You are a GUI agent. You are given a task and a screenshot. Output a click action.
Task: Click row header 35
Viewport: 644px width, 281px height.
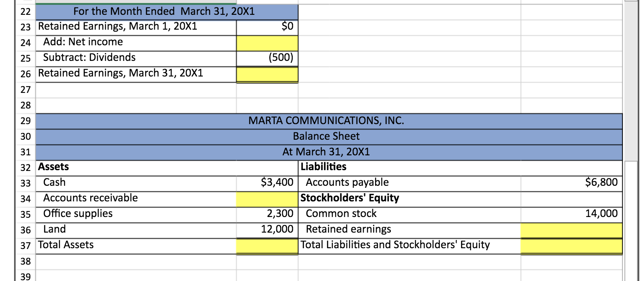(x=25, y=215)
